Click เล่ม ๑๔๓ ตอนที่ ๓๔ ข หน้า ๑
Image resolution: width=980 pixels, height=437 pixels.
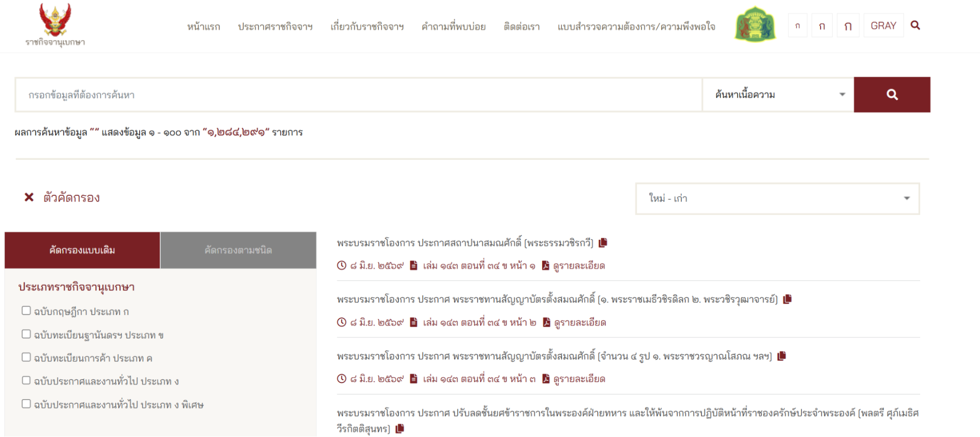coord(479,266)
